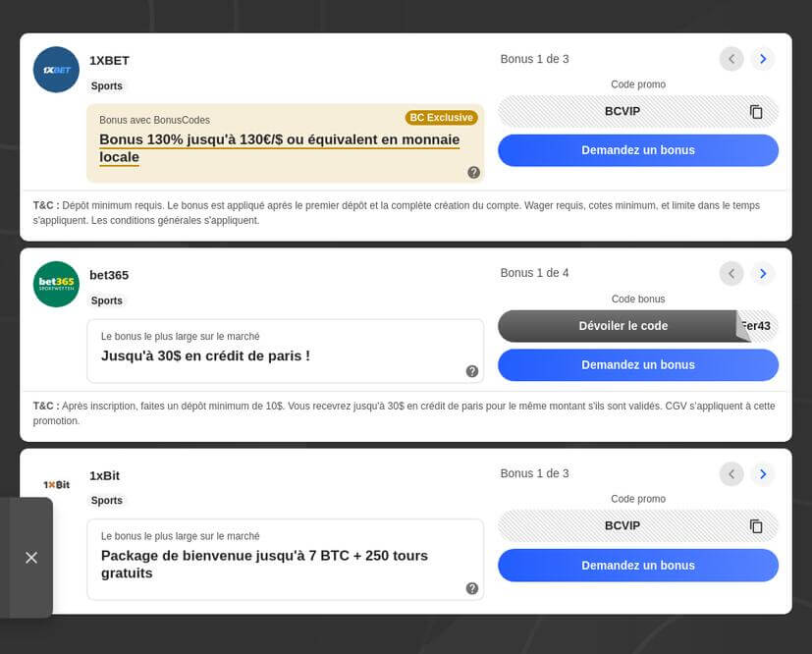Copy the 1xBit promo code BCVIP
This screenshot has width=812, height=654.
[x=756, y=526]
